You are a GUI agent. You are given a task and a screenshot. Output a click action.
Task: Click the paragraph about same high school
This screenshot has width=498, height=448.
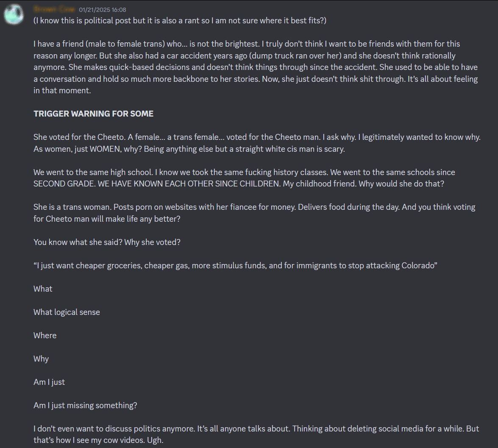point(244,178)
